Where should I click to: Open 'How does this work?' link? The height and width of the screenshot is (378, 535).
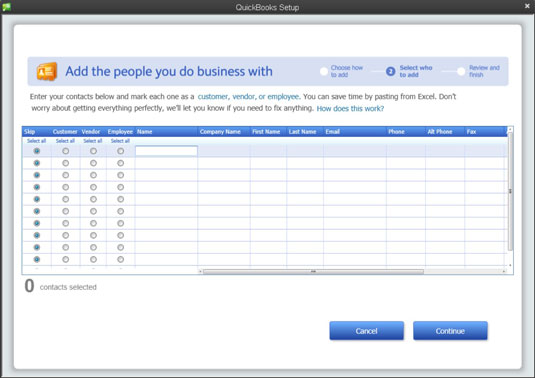(x=350, y=108)
